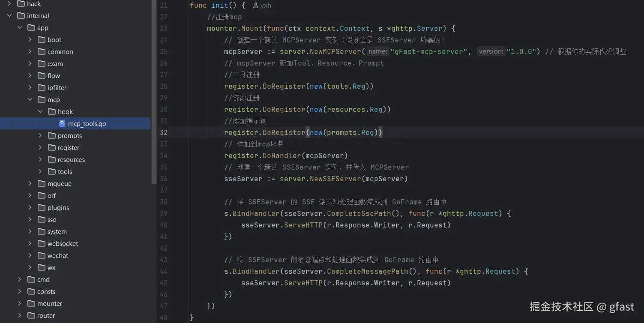Click the boot folder icon
This screenshot has height=323, width=644.
point(42,40)
